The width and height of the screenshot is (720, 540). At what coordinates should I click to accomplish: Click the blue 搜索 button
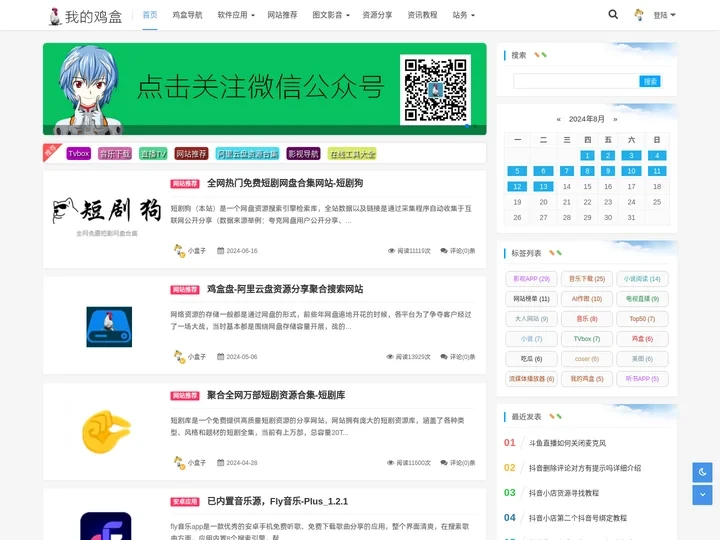(650, 81)
